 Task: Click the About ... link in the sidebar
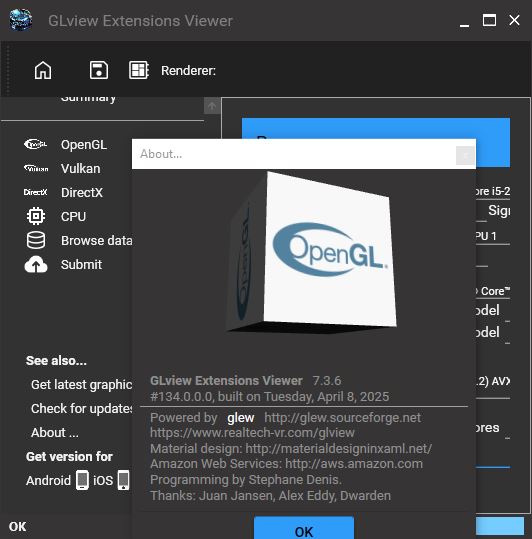[55, 433]
